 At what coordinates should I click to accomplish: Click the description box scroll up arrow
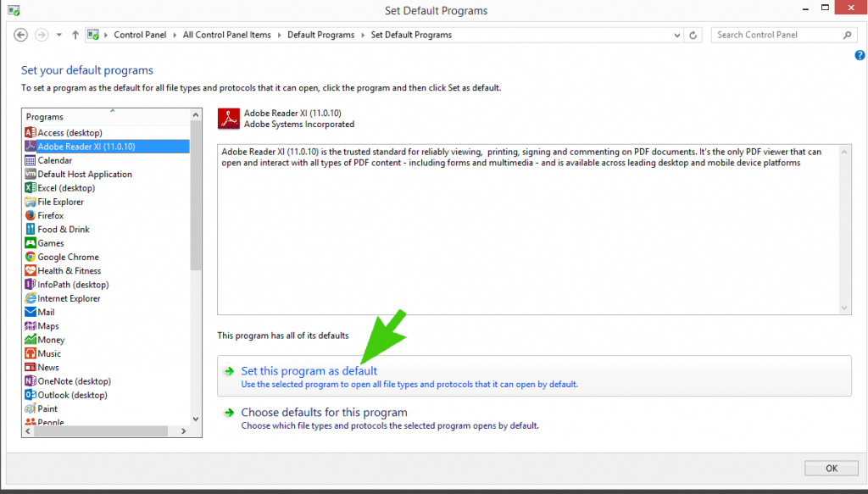pyautogui.click(x=844, y=152)
